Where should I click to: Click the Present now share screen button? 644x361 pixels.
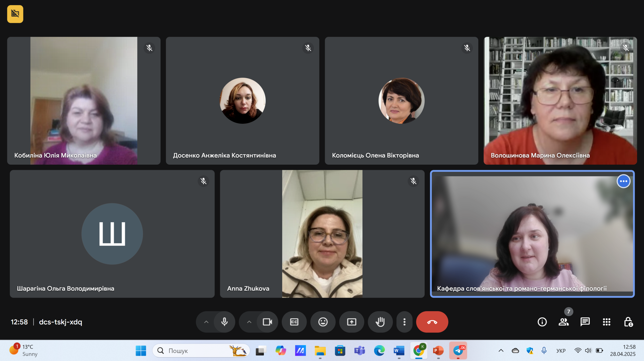click(x=351, y=322)
